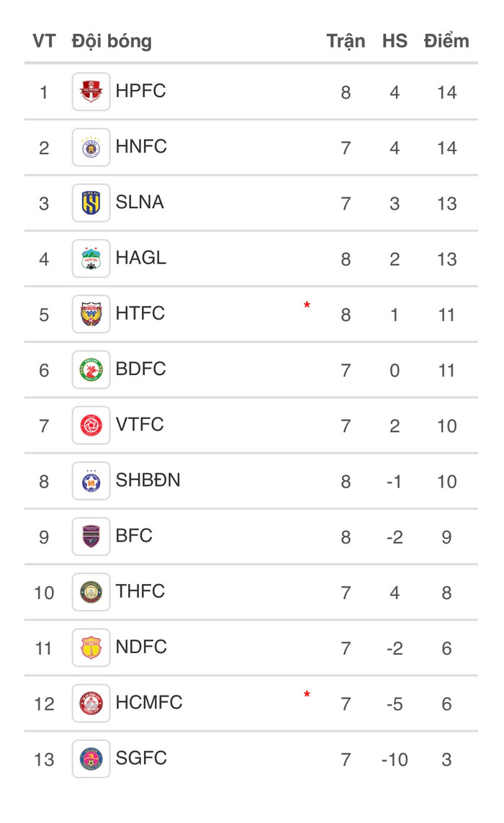Click the NDFC club badge
Screen dimensions: 504x823
pyautogui.click(x=91, y=648)
